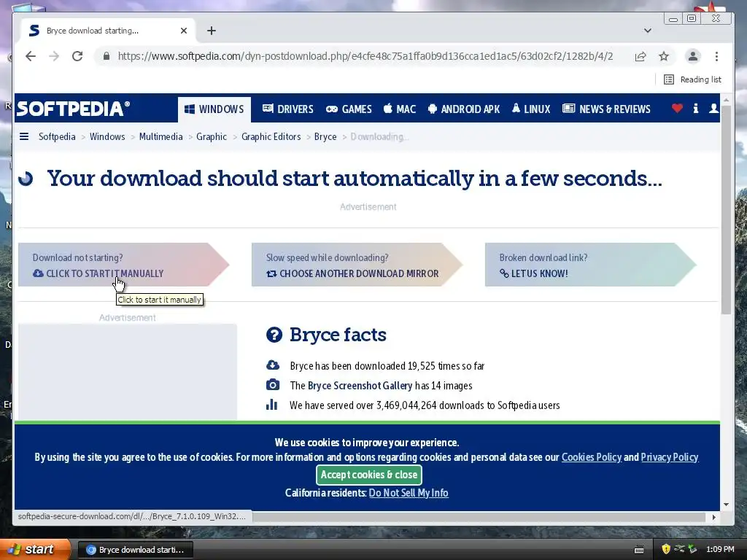Go to Bryce breadcrumb link
Image resolution: width=747 pixels, height=560 pixels.
[x=325, y=136]
